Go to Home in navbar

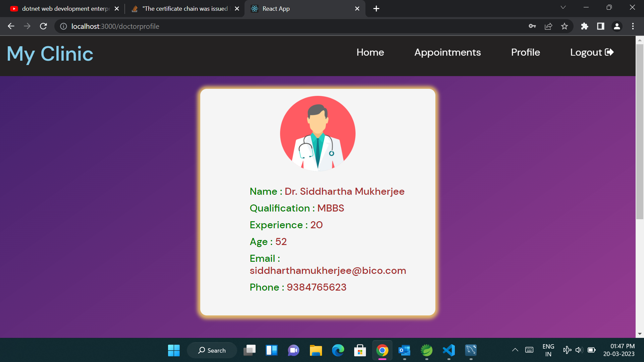click(370, 52)
